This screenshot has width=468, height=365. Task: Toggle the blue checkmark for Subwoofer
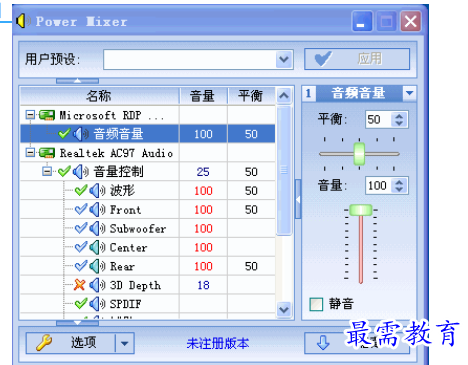coord(81,228)
